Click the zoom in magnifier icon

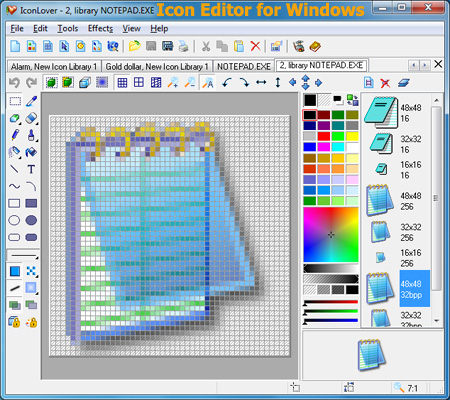tap(173, 82)
